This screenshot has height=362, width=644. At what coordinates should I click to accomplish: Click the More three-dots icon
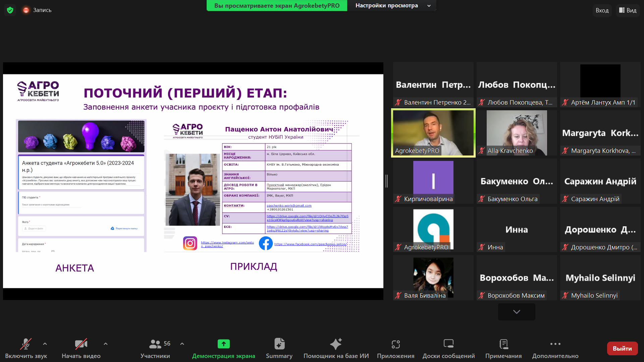click(555, 344)
